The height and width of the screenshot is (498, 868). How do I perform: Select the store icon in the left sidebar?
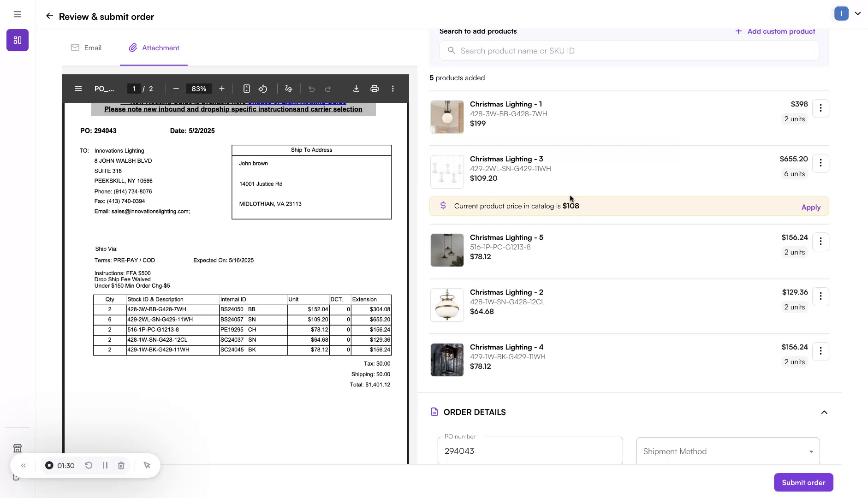[x=18, y=448]
